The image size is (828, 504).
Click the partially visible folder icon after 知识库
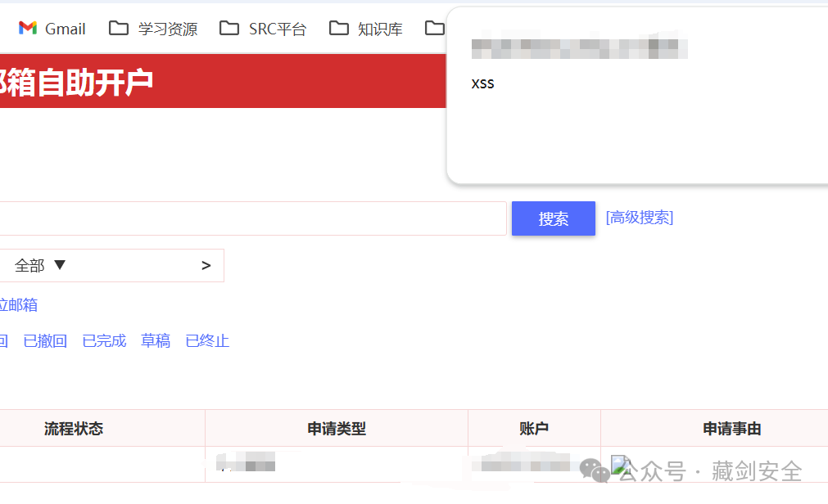click(x=435, y=27)
